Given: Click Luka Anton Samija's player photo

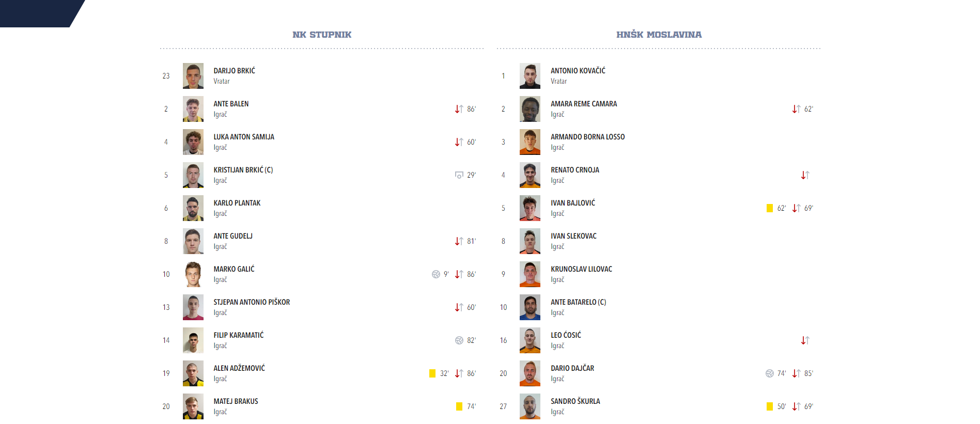Looking at the screenshot, I should [193, 142].
